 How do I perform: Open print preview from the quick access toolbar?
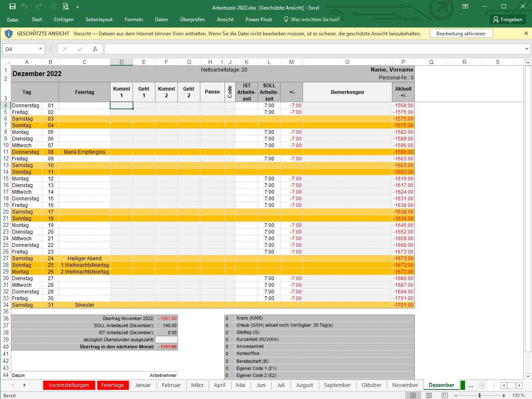click(66, 7)
